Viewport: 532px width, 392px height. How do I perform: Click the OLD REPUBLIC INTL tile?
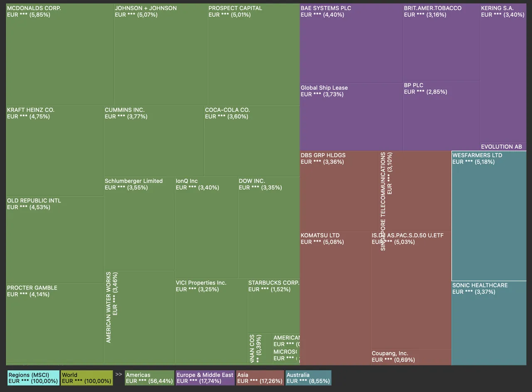click(x=55, y=240)
